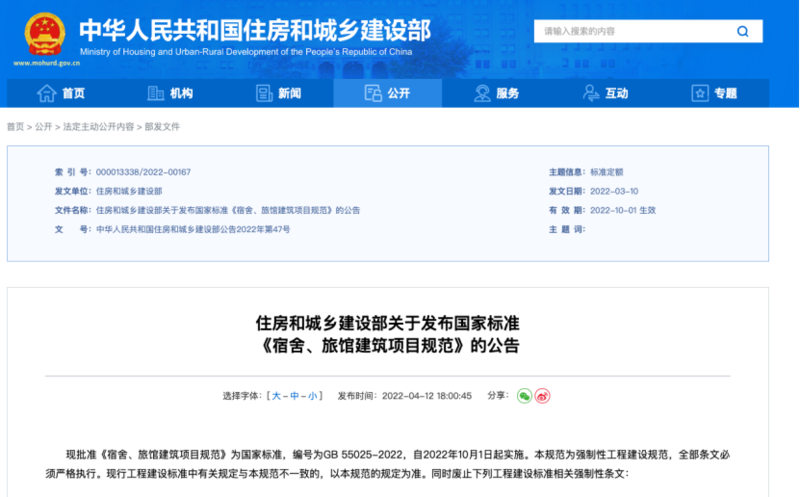Click the national emblem logo
The height and width of the screenshot is (497, 800).
(x=45, y=35)
